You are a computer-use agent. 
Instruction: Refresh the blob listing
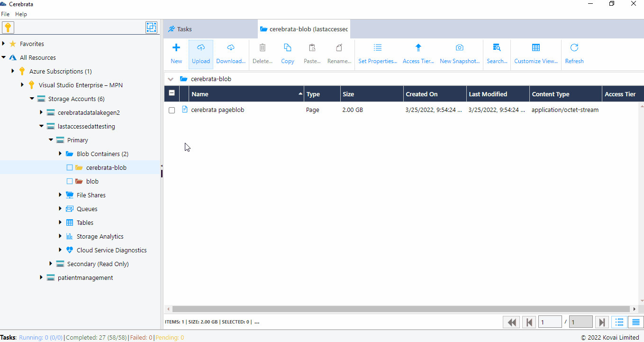[574, 52]
